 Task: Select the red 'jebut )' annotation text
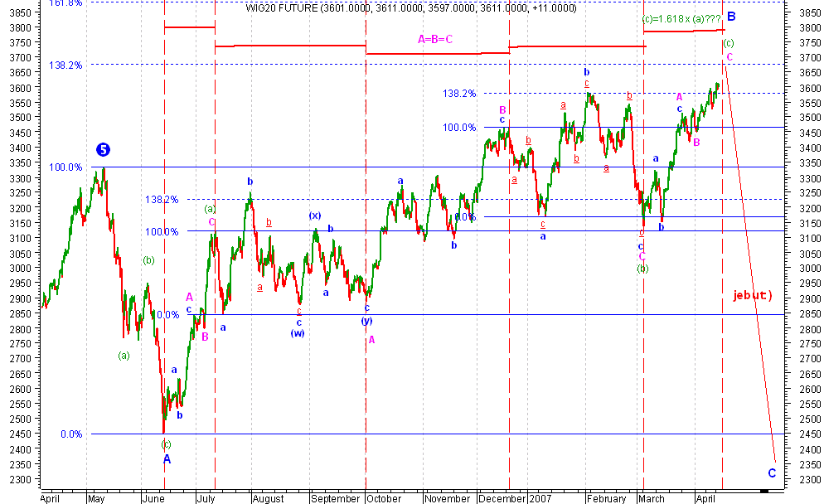tap(753, 295)
